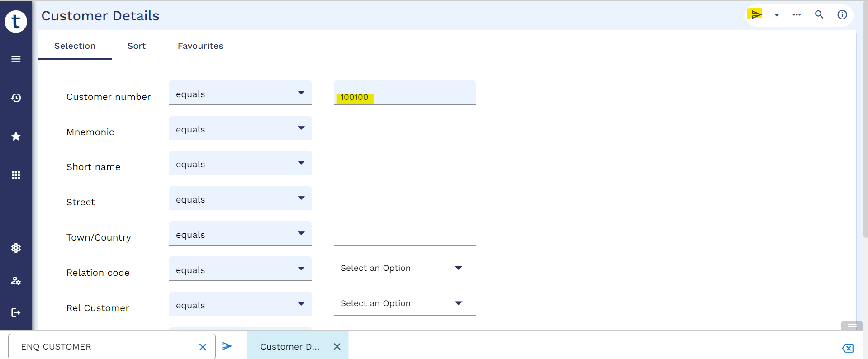Open the hamburger menu in sidebar
The height and width of the screenshot is (359, 868).
pos(16,59)
